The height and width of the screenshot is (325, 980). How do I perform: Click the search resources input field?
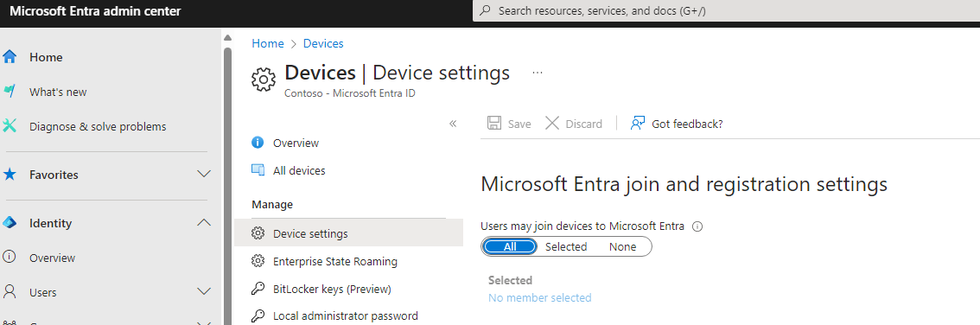tap(726, 10)
